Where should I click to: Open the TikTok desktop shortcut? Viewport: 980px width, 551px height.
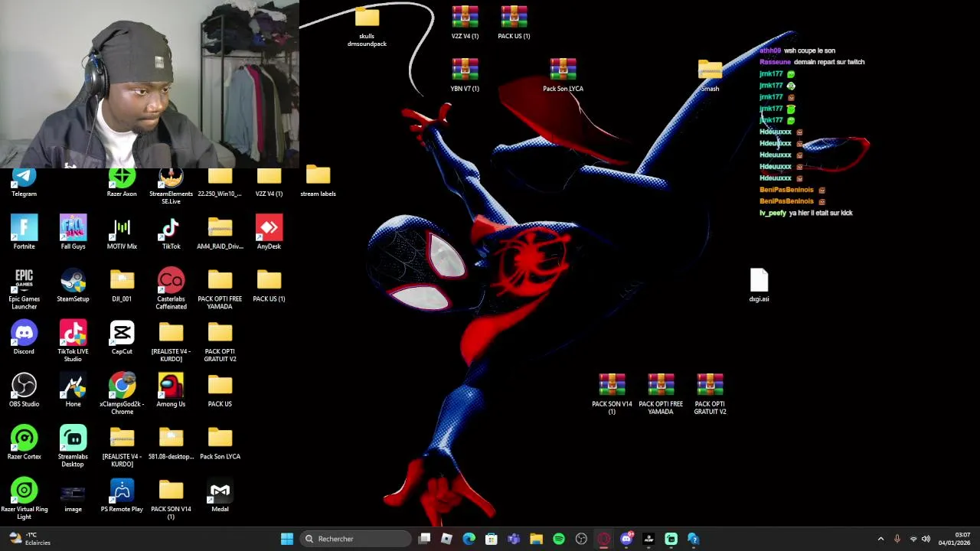[171, 233]
